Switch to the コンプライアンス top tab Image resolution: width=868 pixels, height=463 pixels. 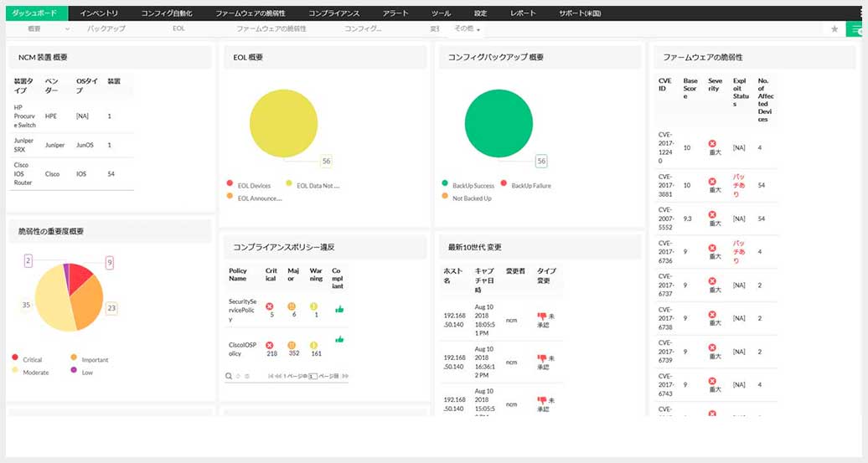click(x=333, y=13)
